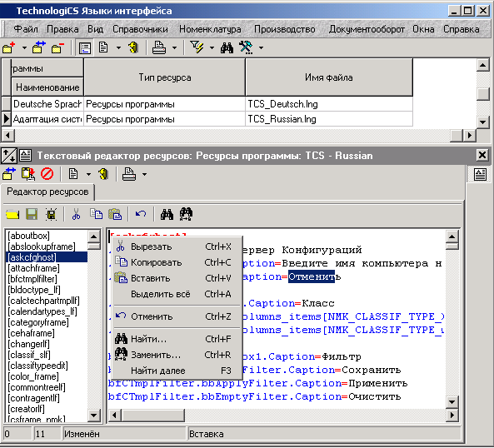Open the dropdown arrow next to the tools icon

[x=262, y=48]
